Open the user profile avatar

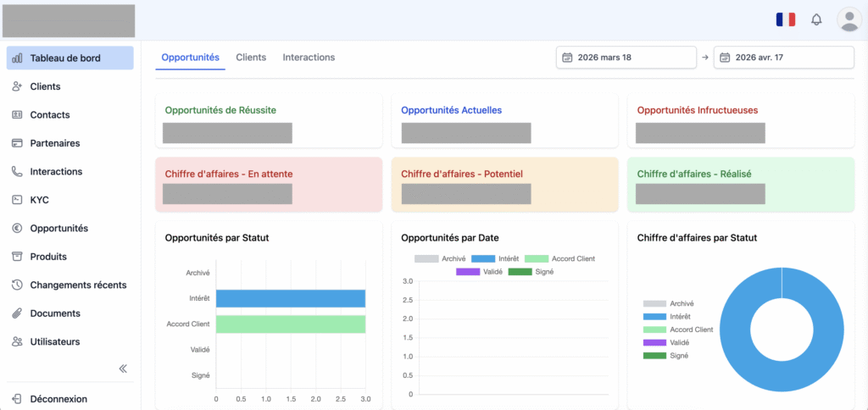tap(848, 20)
